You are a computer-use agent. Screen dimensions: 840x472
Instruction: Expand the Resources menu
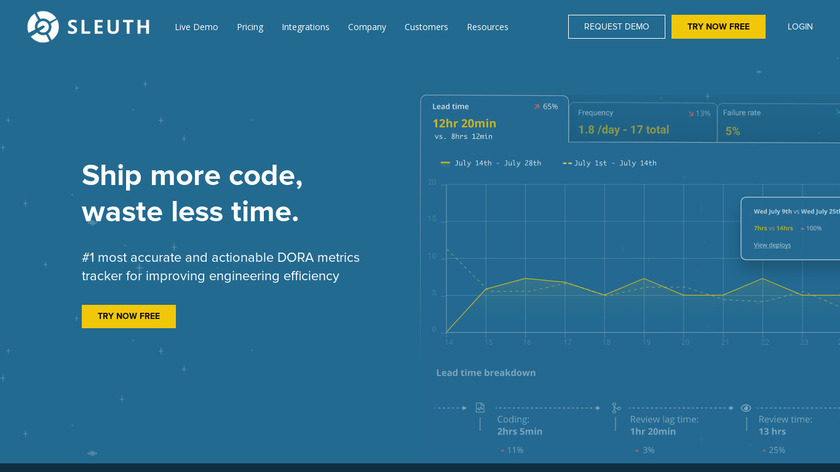pos(488,27)
